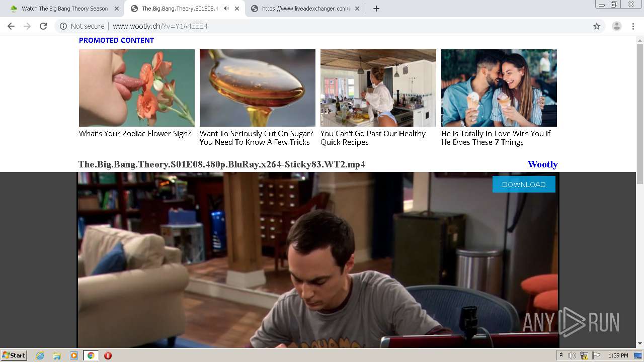Open the couple with ice cream ad image

(x=499, y=88)
